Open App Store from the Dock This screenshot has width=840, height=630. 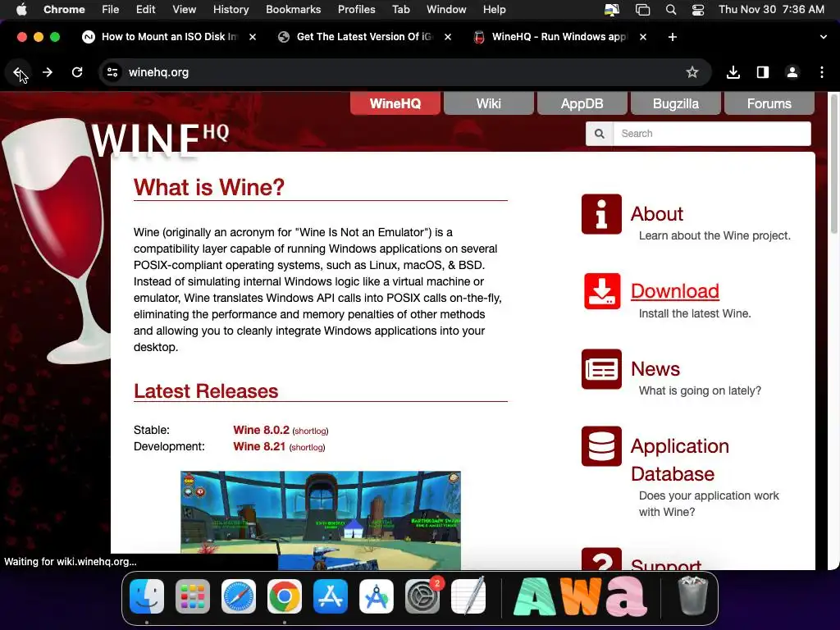[331, 596]
